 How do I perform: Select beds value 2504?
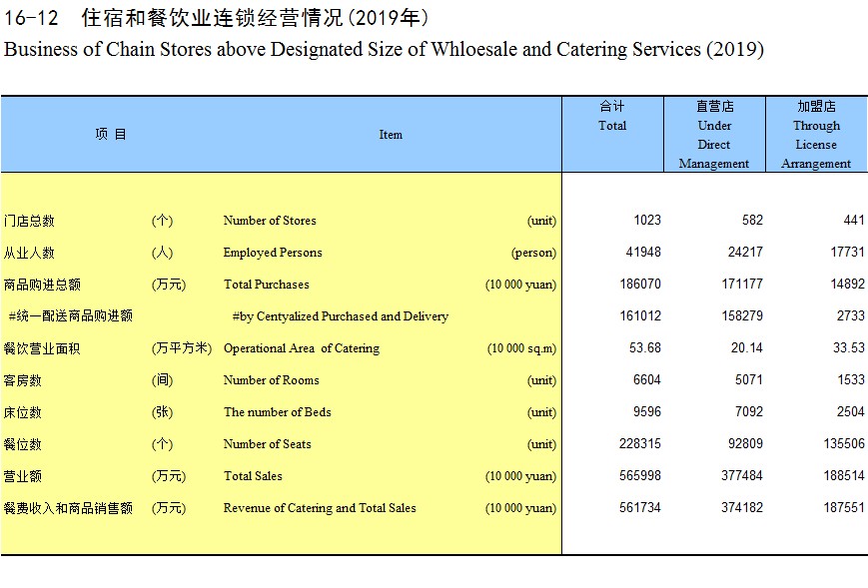(851, 411)
